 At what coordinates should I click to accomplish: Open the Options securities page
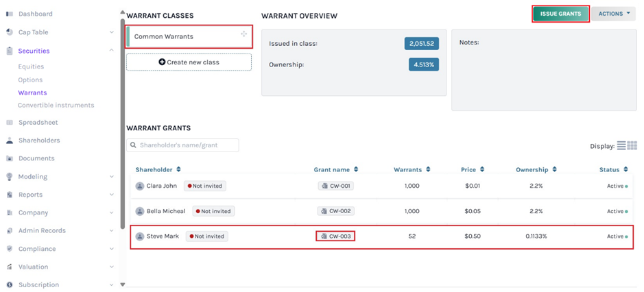30,80
